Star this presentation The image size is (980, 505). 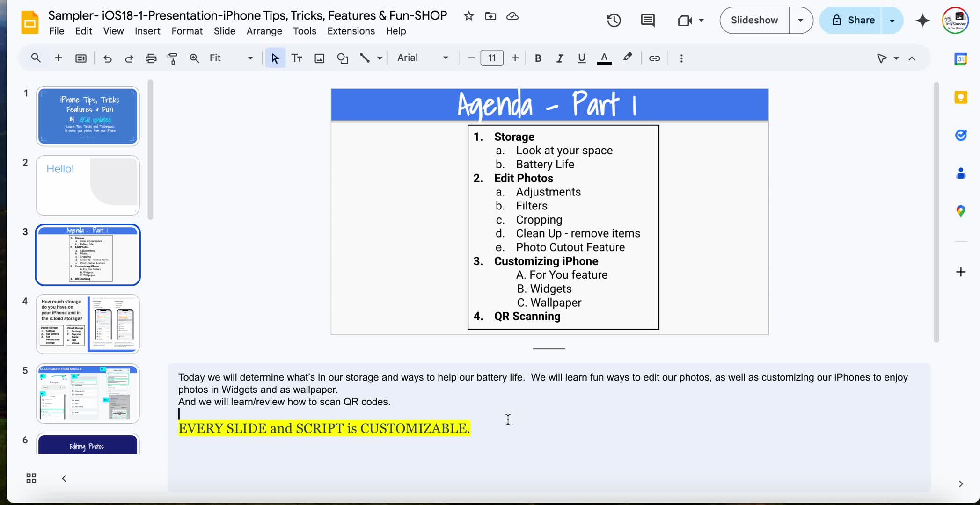point(468,16)
